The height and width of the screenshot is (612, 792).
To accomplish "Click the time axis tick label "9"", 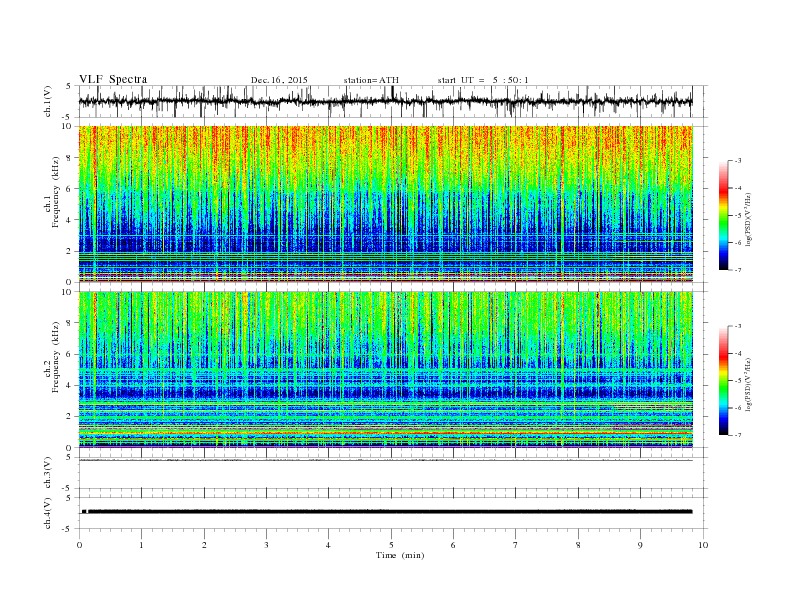I will [640, 545].
